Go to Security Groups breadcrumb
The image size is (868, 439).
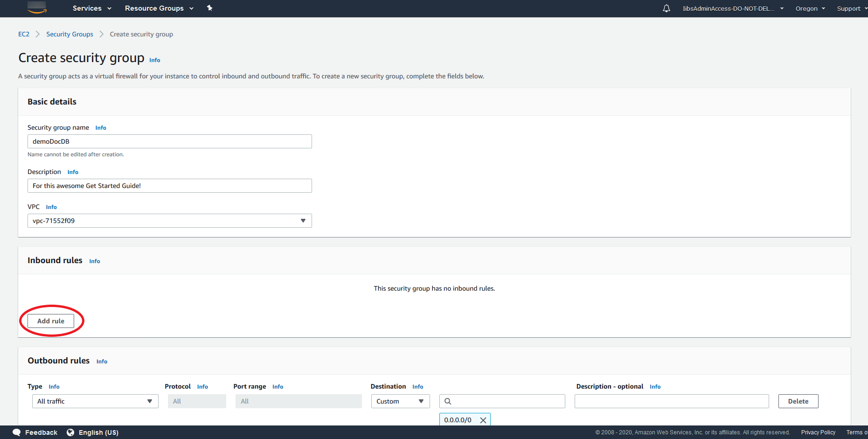[x=69, y=34]
